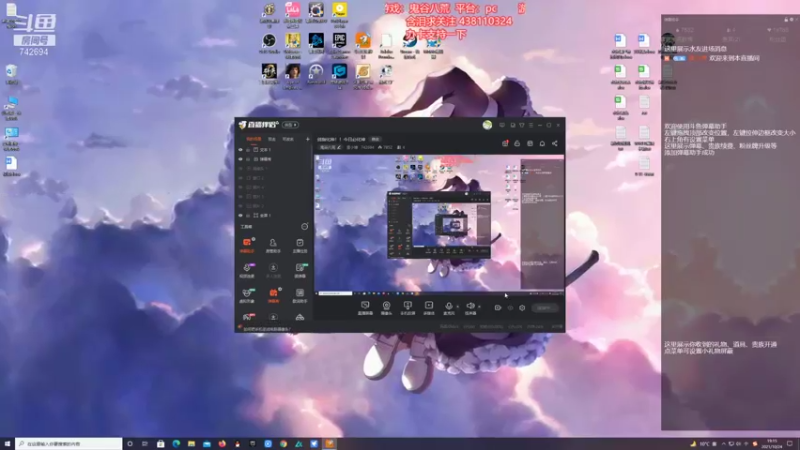Select the first scene tab in the streaming app
The height and width of the screenshot is (450, 800).
click(254, 139)
